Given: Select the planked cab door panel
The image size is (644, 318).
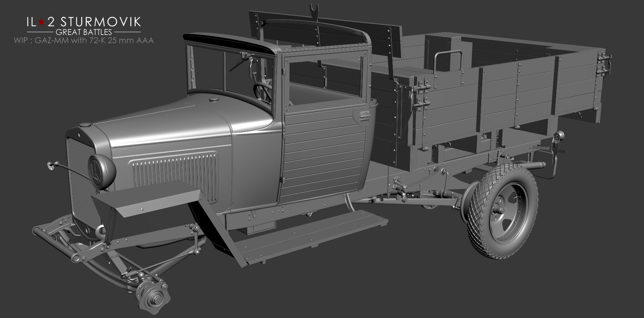Looking at the screenshot, I should 323,154.
